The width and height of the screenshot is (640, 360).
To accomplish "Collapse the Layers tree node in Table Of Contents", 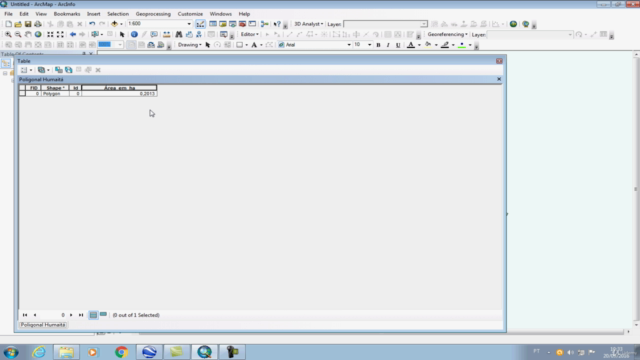I will 5,73.
